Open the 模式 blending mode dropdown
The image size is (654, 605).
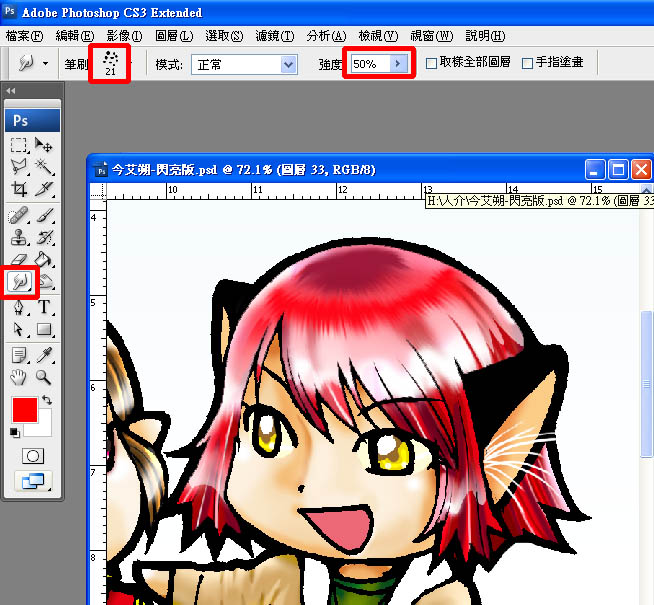tap(244, 65)
